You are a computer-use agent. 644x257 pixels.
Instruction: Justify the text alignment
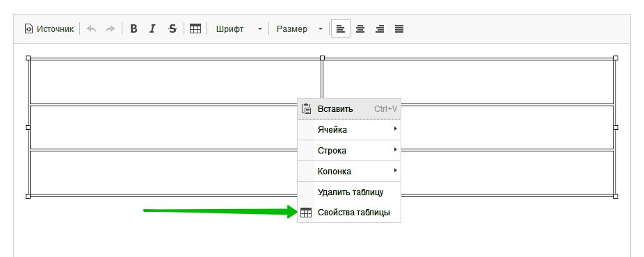(x=399, y=29)
